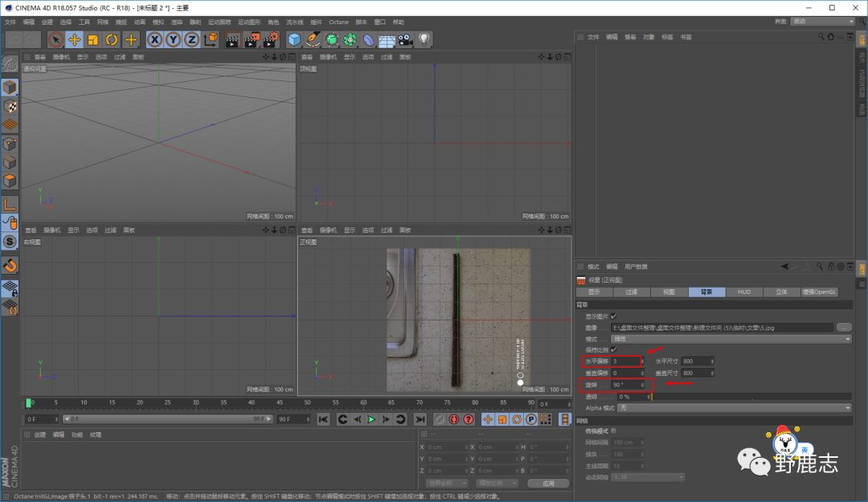Uncheck the 显示图片 checkbox

click(x=614, y=316)
